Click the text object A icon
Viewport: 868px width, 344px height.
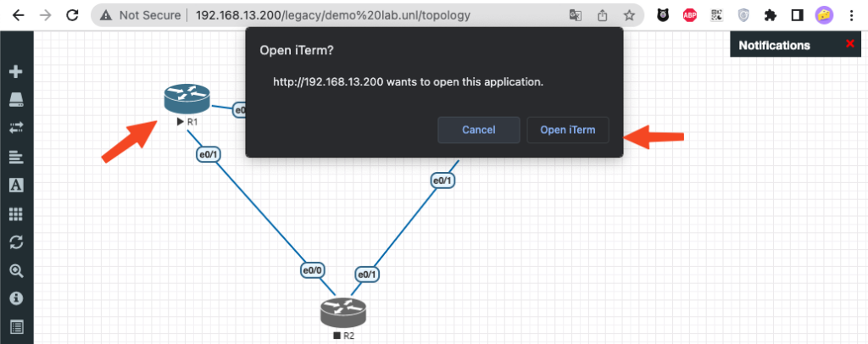(17, 186)
